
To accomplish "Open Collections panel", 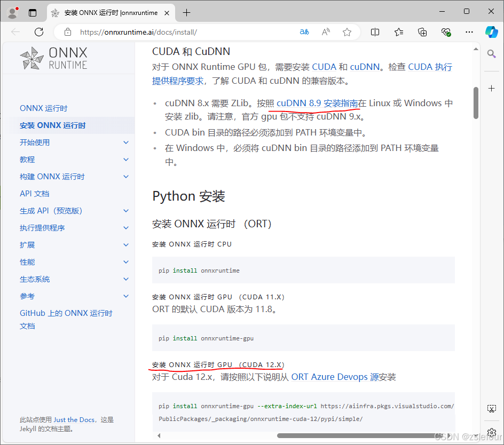I will [422, 32].
